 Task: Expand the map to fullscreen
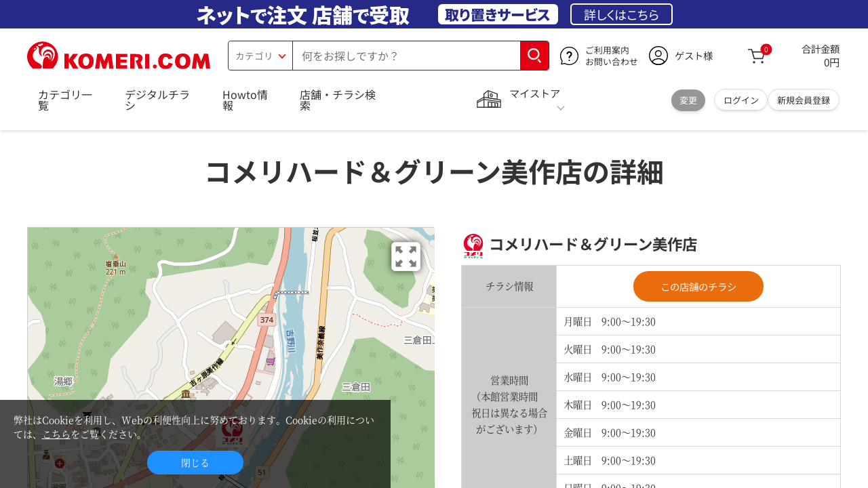pyautogui.click(x=406, y=257)
